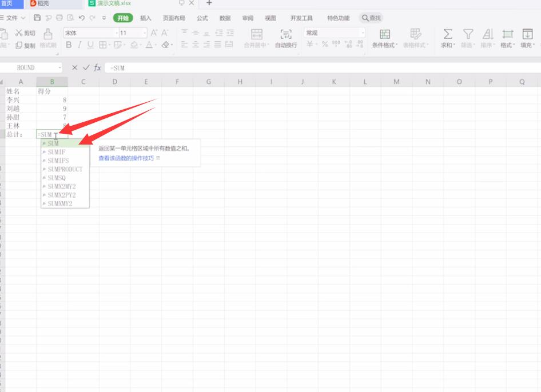Viewport: 541px width, 392px height.
Task: Toggle auto wrap 自动换行
Action: 286,39
